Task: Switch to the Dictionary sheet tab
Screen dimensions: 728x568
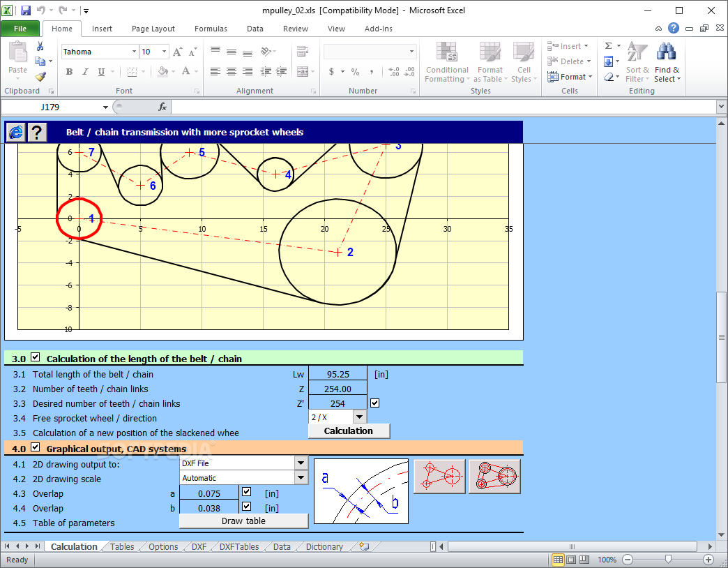Action: (324, 546)
